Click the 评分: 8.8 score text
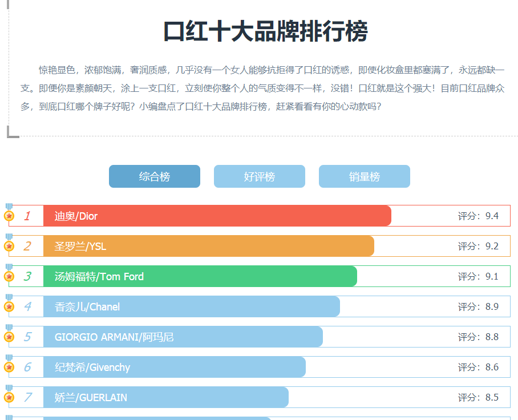The width and height of the screenshot is (518, 420). (x=478, y=337)
